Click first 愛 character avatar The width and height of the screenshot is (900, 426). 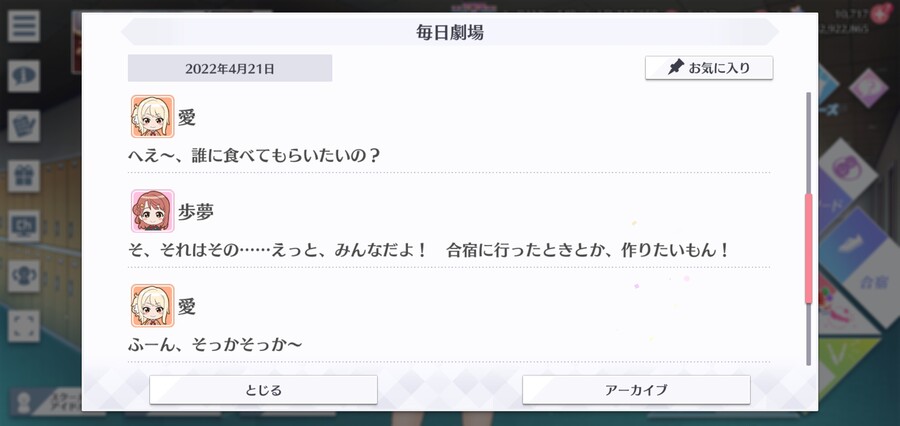tap(152, 117)
